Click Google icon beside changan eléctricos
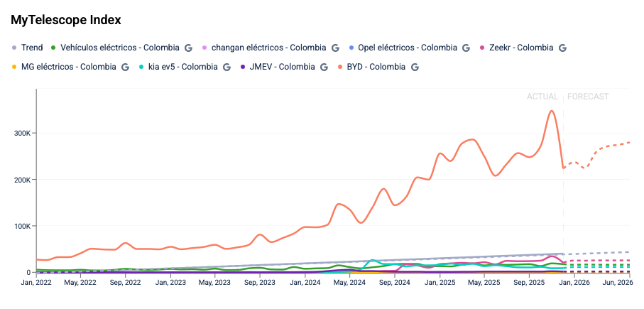The width and height of the screenshot is (644, 309). (x=334, y=48)
